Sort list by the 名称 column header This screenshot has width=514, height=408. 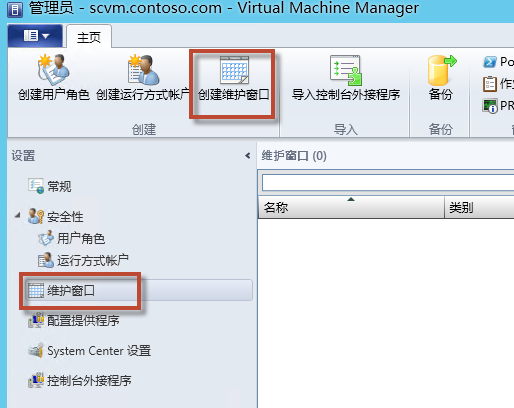pyautogui.click(x=352, y=207)
